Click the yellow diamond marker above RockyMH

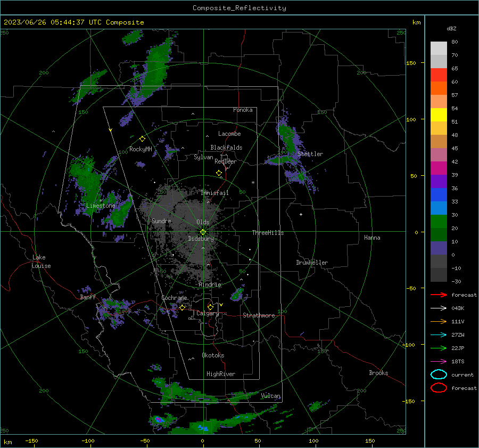tap(142, 139)
